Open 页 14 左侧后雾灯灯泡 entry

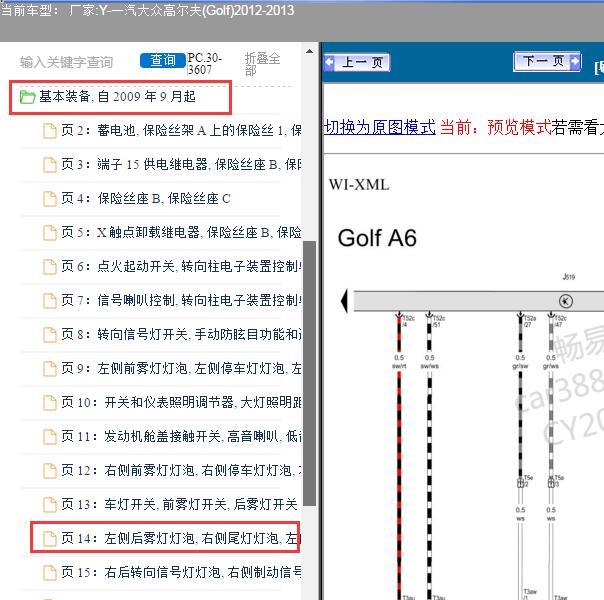181,538
